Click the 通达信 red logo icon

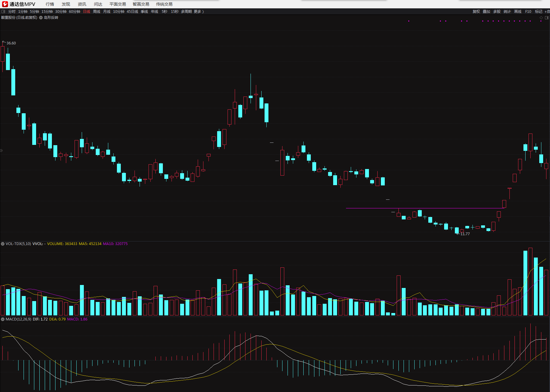[5, 4]
